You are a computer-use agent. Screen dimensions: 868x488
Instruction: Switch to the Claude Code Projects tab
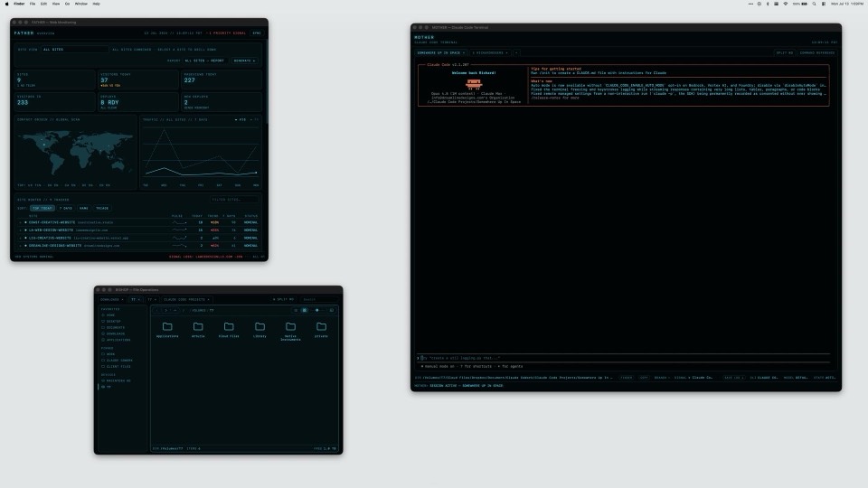pyautogui.click(x=186, y=299)
